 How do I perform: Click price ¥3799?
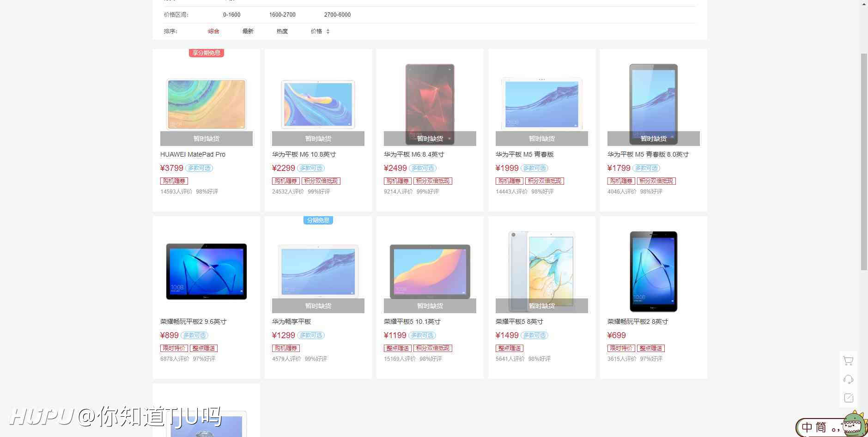172,168
